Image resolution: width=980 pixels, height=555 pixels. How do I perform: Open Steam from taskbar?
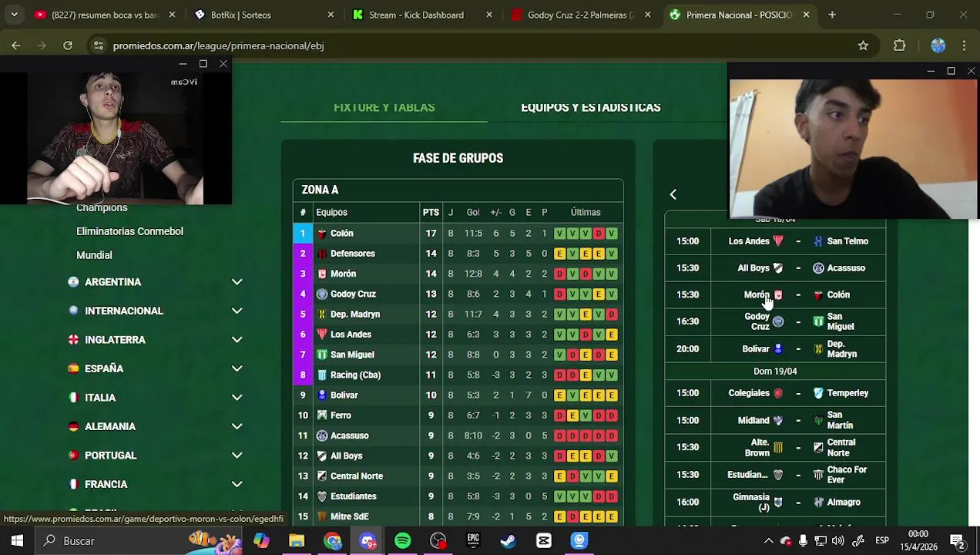click(508, 540)
